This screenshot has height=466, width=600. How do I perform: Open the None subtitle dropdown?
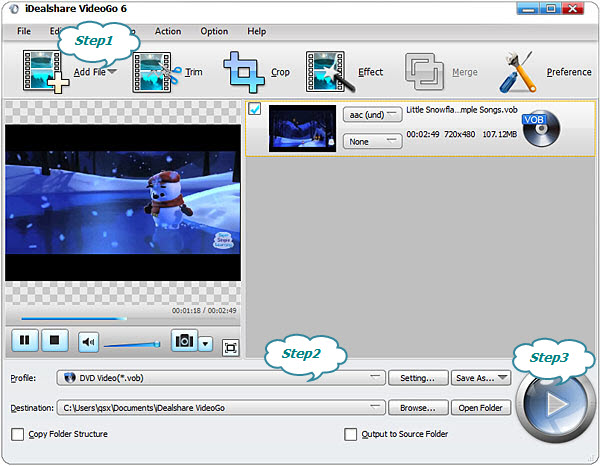coord(372,142)
